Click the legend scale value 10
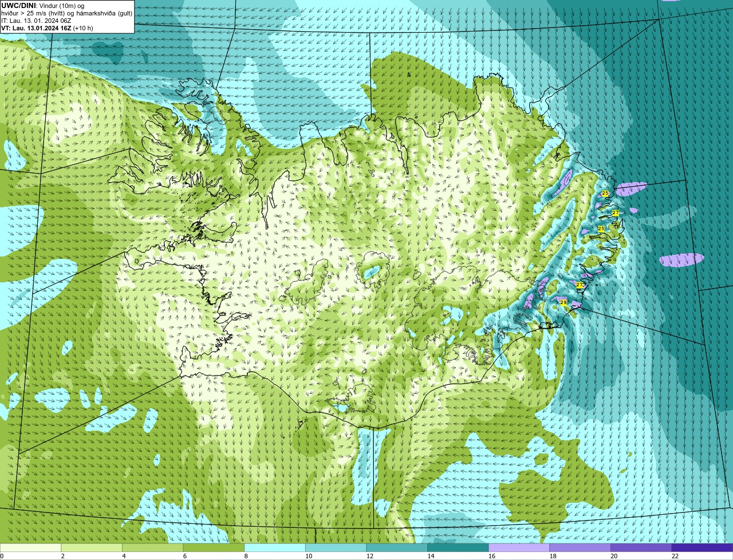This screenshot has height=560, width=733. coord(309,556)
